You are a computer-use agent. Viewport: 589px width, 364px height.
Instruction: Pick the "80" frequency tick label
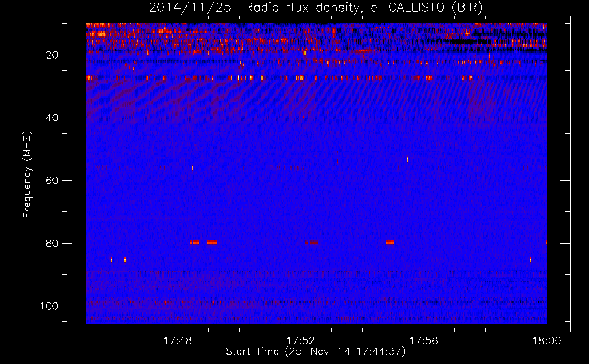[x=52, y=244]
